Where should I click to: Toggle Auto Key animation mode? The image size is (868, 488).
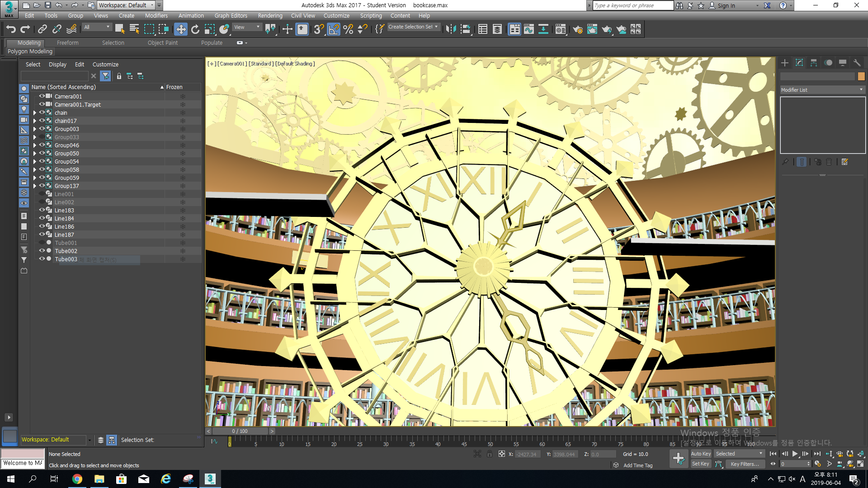701,454
